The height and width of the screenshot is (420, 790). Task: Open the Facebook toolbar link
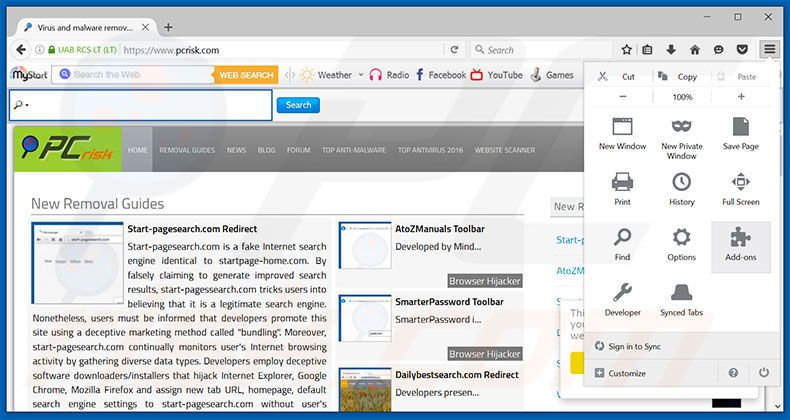pos(440,75)
